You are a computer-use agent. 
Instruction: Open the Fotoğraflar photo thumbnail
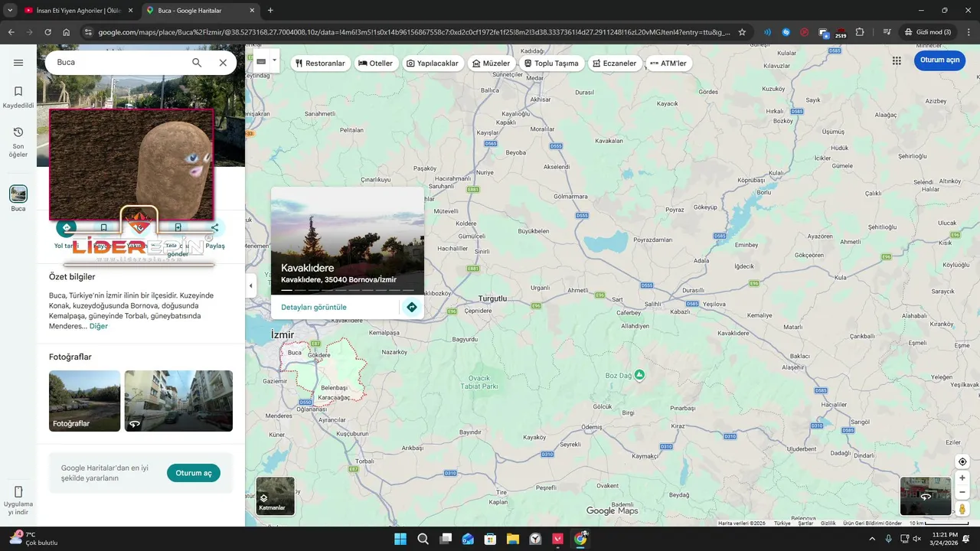coord(84,401)
